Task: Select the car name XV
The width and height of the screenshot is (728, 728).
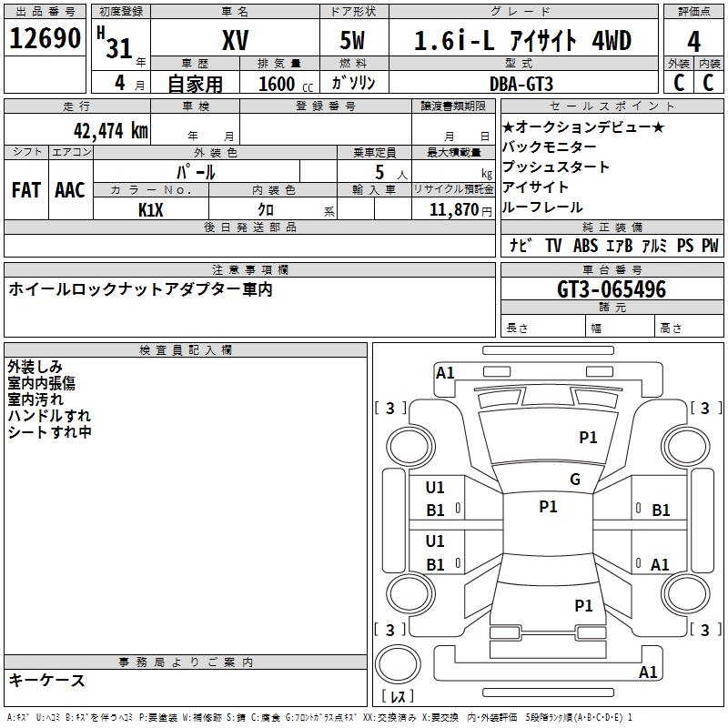Action: [x=236, y=40]
